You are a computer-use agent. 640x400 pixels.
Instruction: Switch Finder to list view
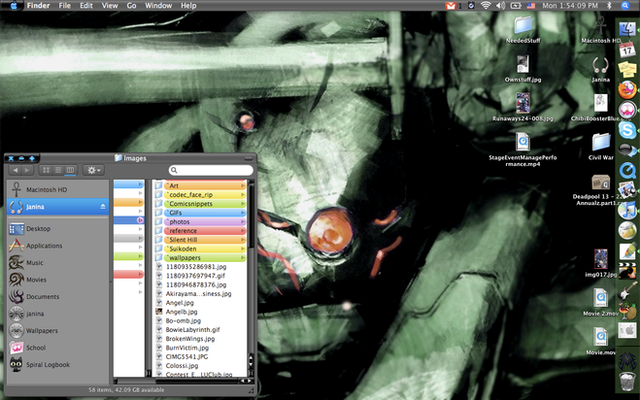pos(59,171)
